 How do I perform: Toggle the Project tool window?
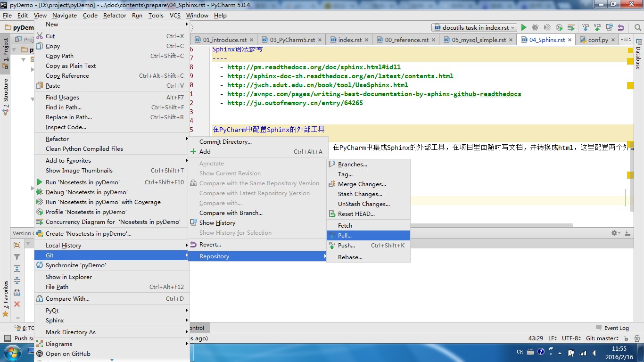(x=6, y=53)
